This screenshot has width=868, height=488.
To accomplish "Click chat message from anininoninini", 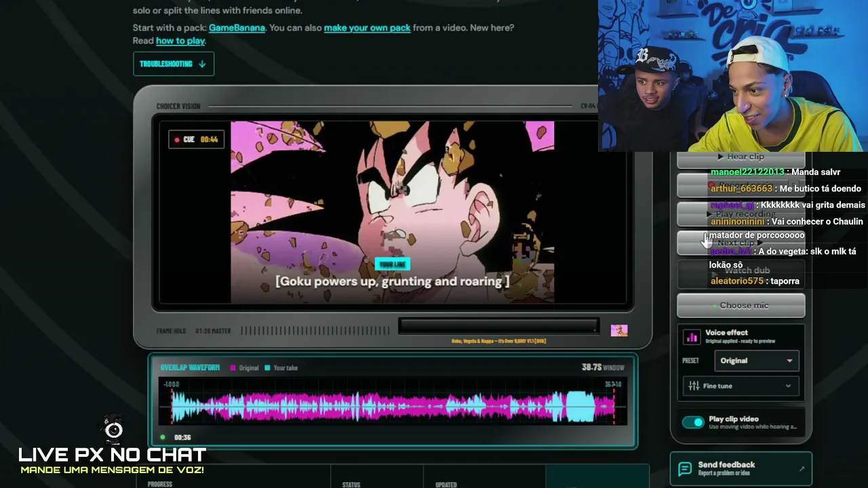I will coord(786,228).
